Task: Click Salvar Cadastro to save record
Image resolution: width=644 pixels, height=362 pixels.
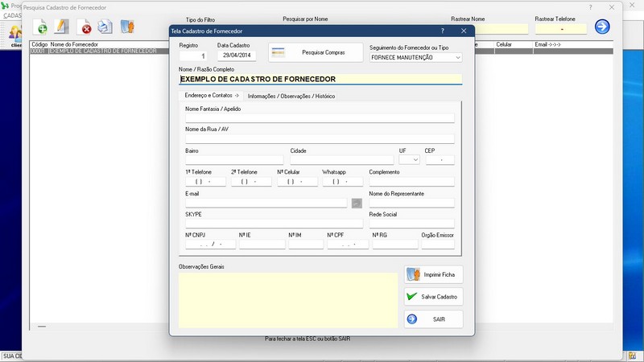Action: point(434,297)
